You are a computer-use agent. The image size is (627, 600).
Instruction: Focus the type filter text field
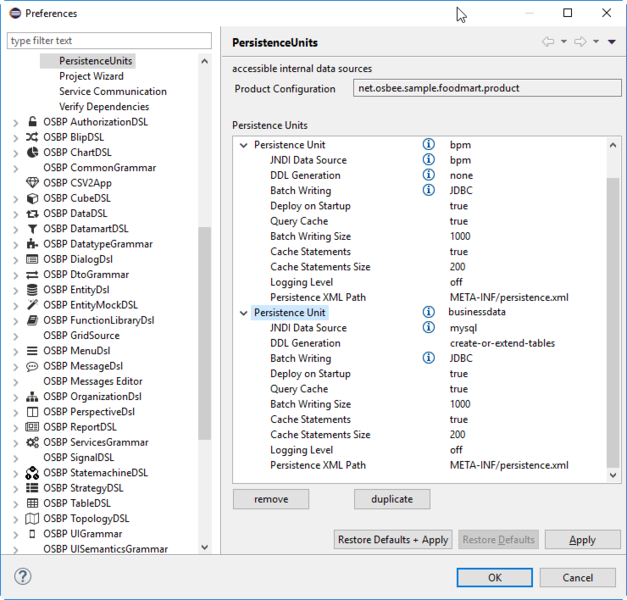click(x=109, y=41)
